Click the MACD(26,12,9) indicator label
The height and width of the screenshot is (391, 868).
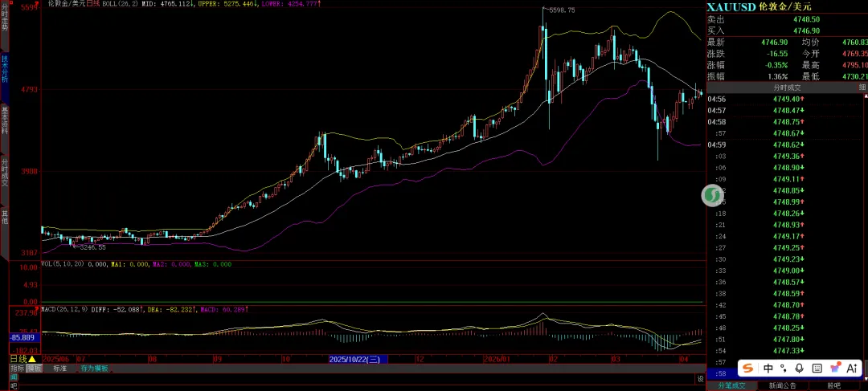click(x=65, y=309)
